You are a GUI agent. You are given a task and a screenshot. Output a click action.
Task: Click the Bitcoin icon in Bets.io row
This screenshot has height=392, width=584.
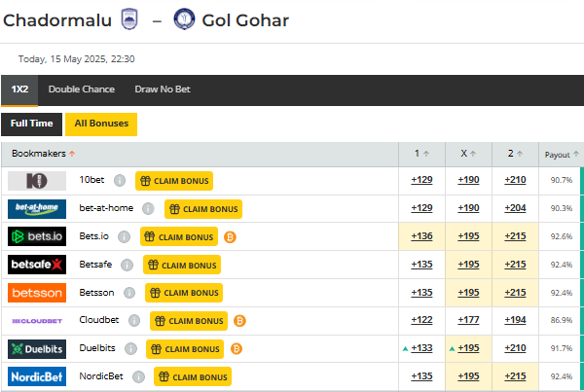click(230, 237)
